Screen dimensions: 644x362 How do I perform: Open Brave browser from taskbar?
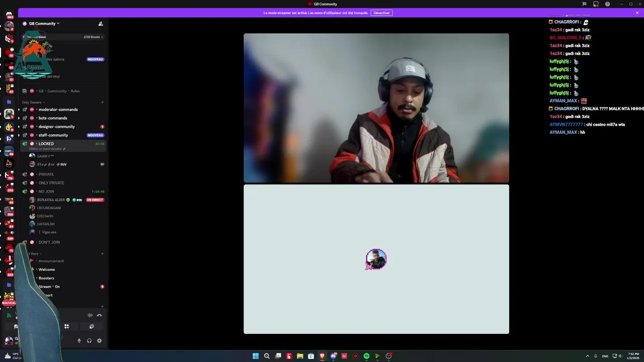point(322,356)
